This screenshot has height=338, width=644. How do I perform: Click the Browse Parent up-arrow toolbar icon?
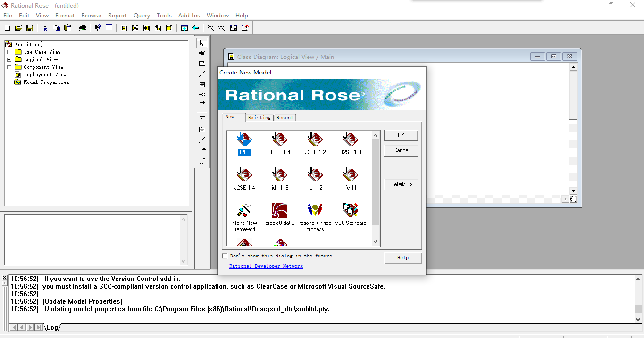[x=184, y=27]
